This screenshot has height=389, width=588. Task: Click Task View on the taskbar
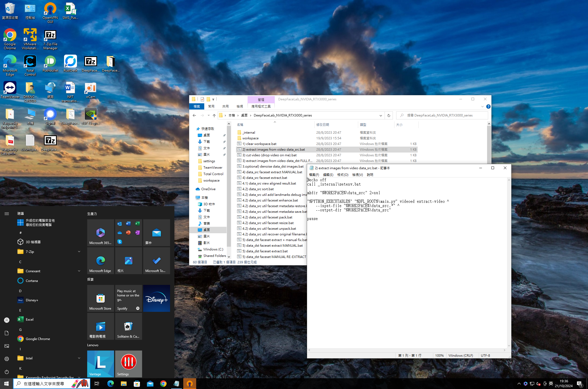97,384
